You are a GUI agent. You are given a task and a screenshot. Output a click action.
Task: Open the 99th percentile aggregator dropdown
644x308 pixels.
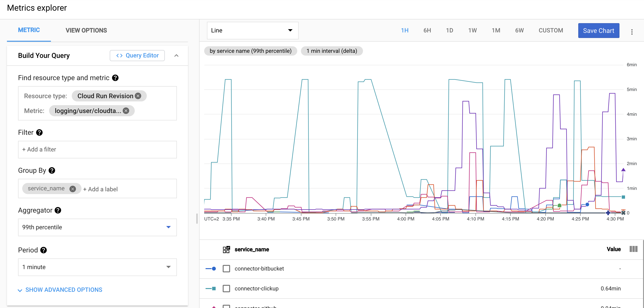[x=97, y=227]
